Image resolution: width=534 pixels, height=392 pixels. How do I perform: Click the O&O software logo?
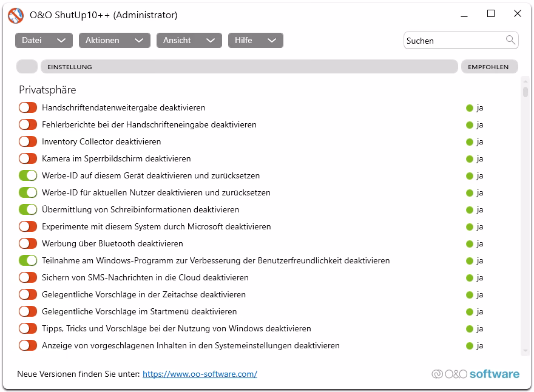coord(475,374)
